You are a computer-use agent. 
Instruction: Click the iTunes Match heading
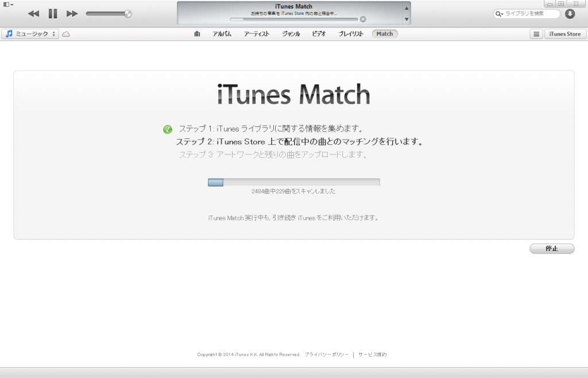click(x=293, y=94)
